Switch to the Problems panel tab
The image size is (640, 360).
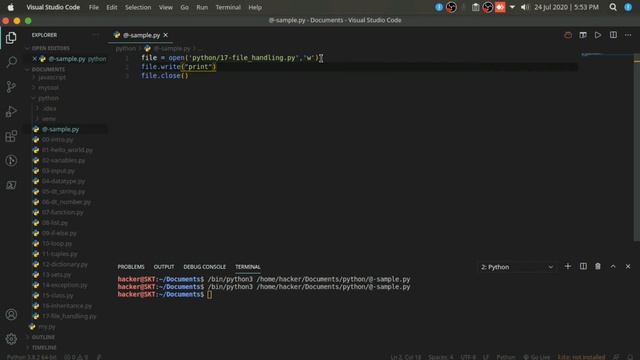(x=131, y=267)
